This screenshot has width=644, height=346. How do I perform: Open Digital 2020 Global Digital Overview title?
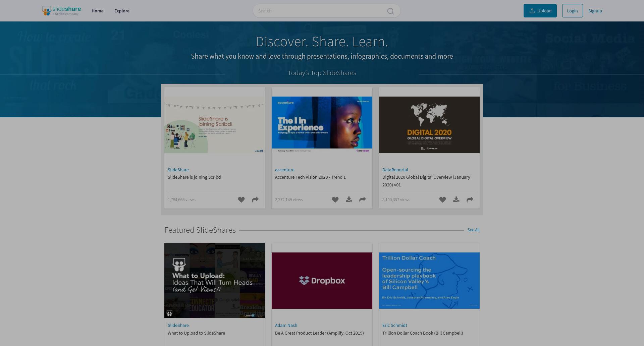pyautogui.click(x=426, y=181)
